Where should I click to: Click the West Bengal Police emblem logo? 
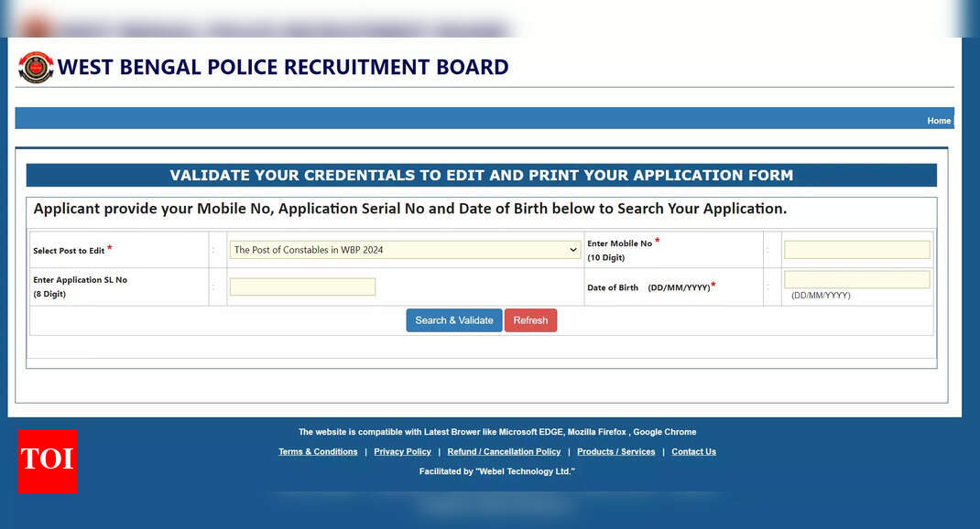pyautogui.click(x=34, y=67)
